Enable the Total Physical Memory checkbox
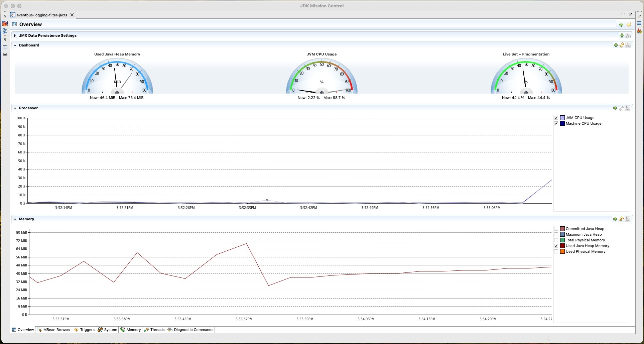644x344 pixels. pyautogui.click(x=556, y=240)
